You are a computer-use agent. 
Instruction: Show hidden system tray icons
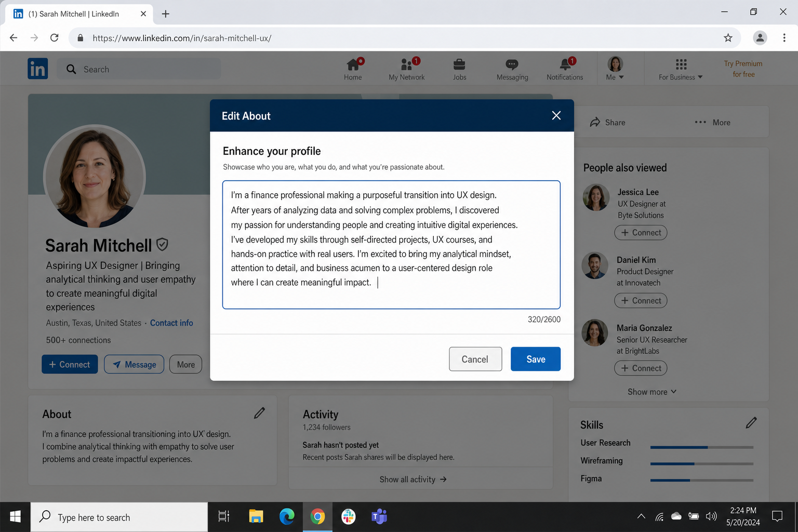click(x=641, y=516)
